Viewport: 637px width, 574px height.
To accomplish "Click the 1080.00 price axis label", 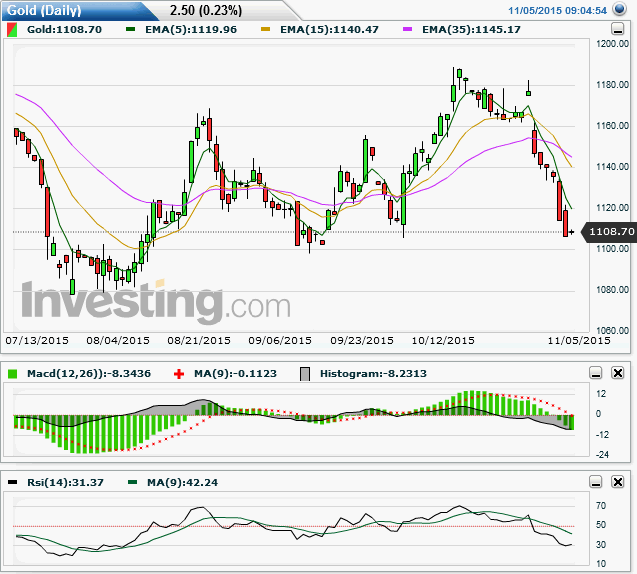I will [613, 290].
